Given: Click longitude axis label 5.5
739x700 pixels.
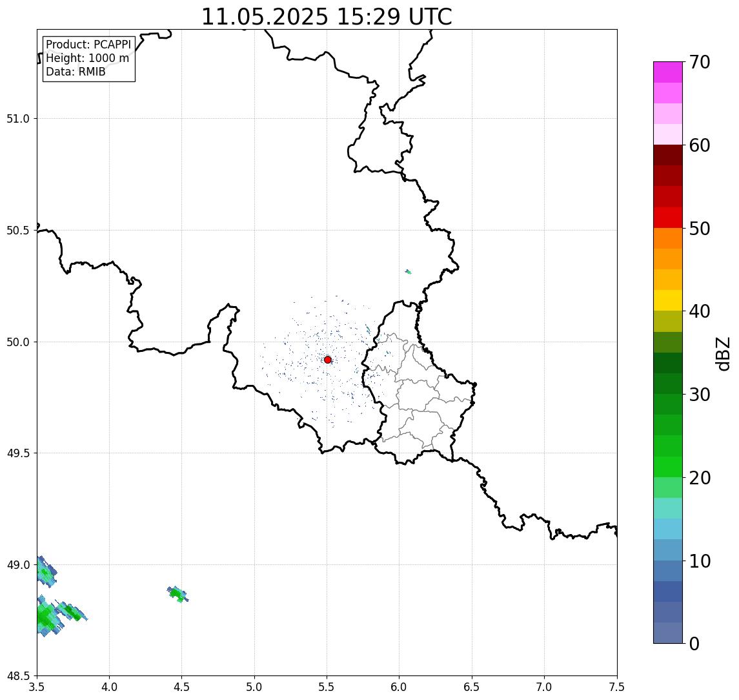Looking at the screenshot, I should point(327,687).
